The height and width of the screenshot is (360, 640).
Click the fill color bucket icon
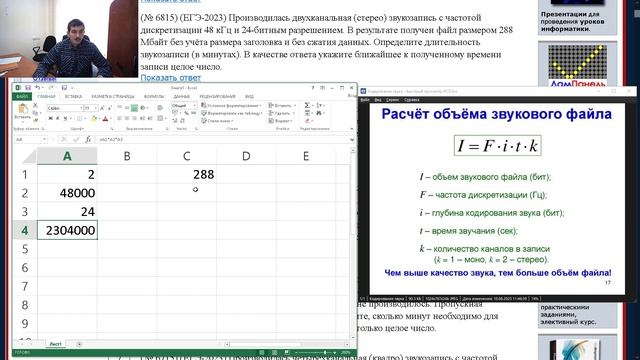point(94,118)
